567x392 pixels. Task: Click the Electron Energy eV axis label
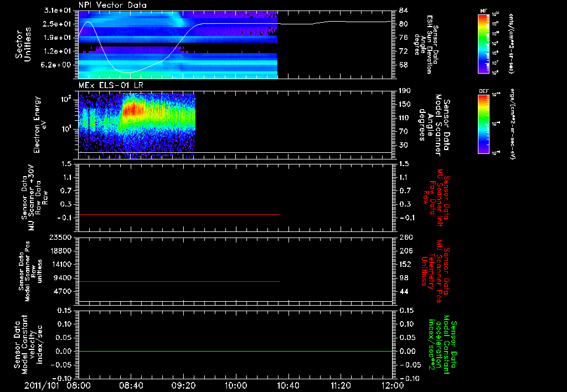point(40,125)
